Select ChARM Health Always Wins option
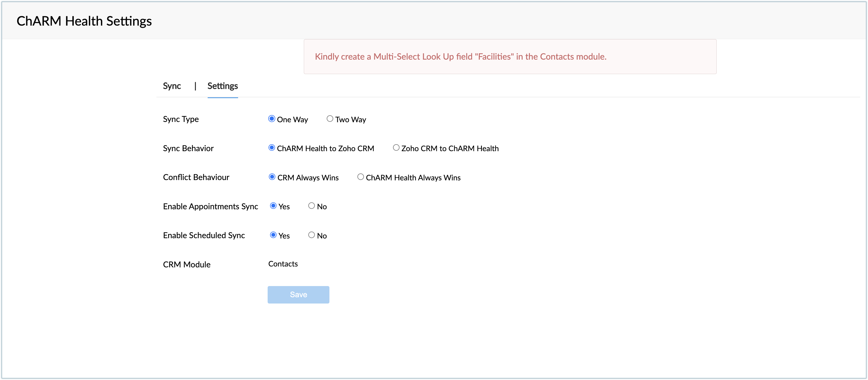Image resolution: width=868 pixels, height=380 pixels. (360, 177)
